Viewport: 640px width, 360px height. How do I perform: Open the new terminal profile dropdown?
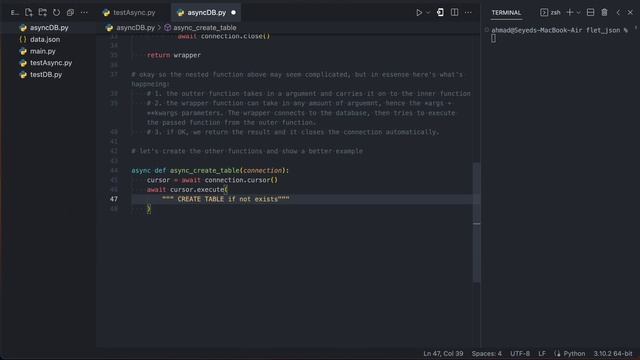578,13
